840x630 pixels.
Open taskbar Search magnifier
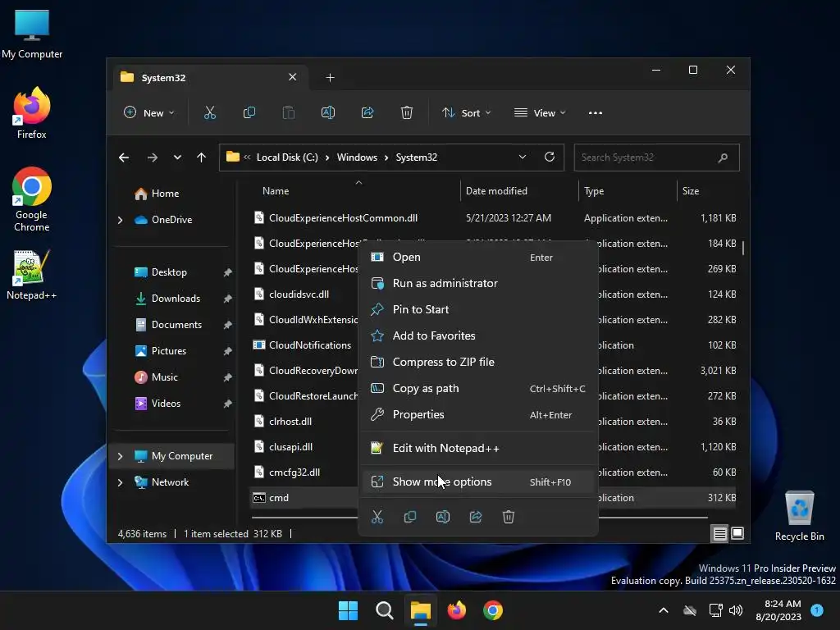point(384,610)
